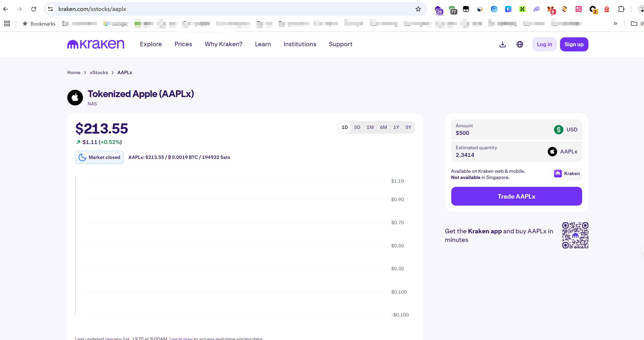Open the pink translate extension icon

pos(579,9)
